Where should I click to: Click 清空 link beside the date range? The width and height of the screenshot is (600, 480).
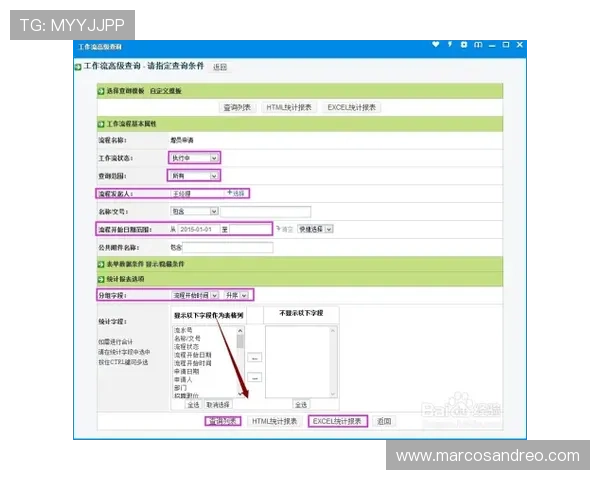pos(284,229)
